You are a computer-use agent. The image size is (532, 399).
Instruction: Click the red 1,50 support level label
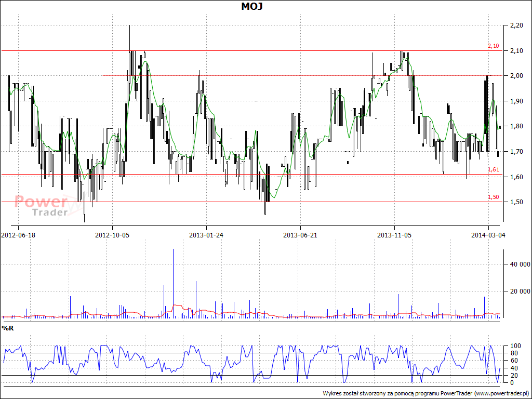tap(494, 197)
